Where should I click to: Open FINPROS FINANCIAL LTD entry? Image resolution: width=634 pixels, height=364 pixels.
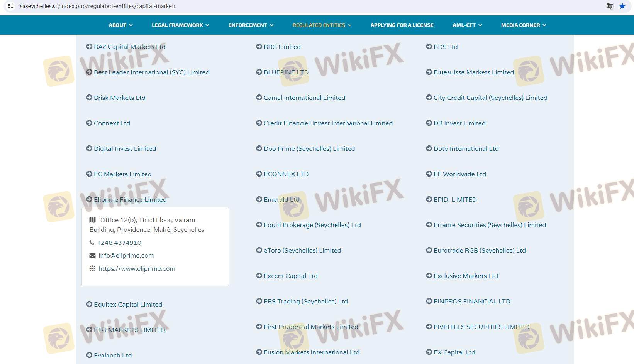point(472,301)
